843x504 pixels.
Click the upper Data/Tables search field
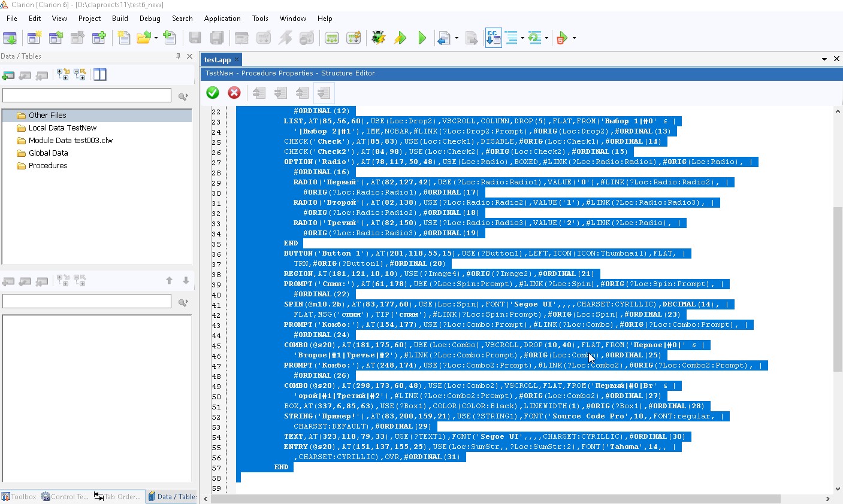pyautogui.click(x=87, y=96)
